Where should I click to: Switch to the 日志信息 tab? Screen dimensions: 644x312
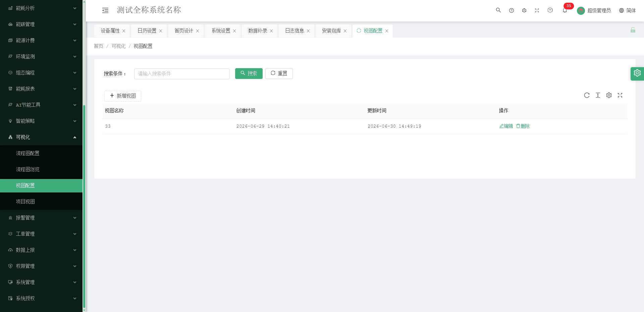pyautogui.click(x=294, y=31)
